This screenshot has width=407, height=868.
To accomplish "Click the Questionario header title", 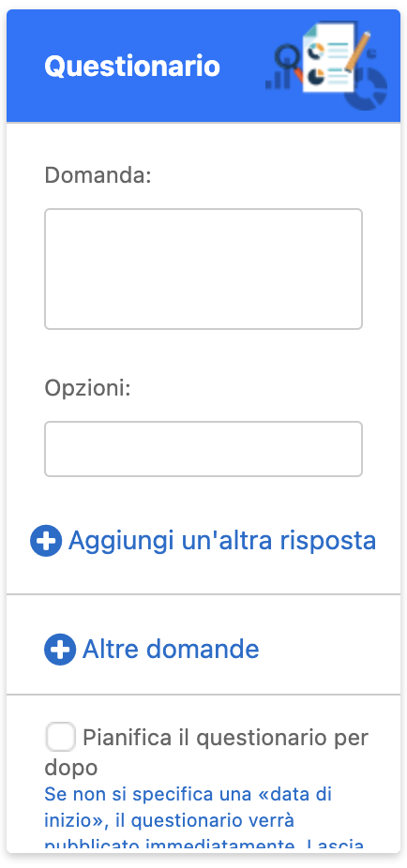I will [x=132, y=67].
